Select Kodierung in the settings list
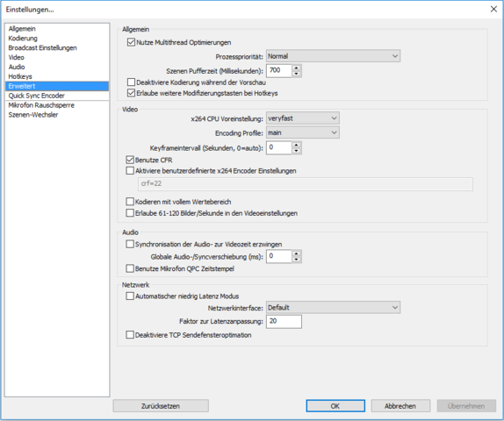The image size is (504, 421). click(x=23, y=39)
